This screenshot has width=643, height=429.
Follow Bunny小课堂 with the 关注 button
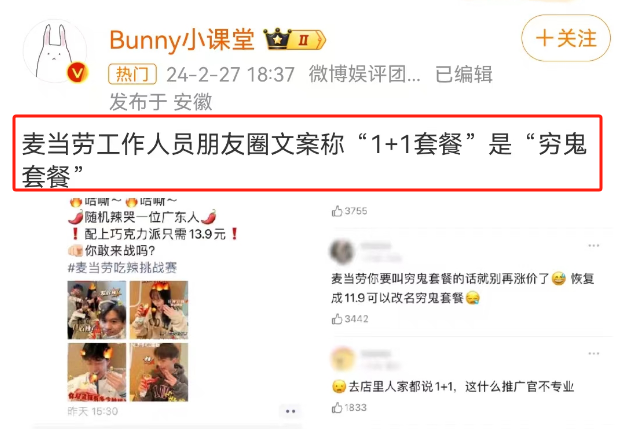[566, 38]
